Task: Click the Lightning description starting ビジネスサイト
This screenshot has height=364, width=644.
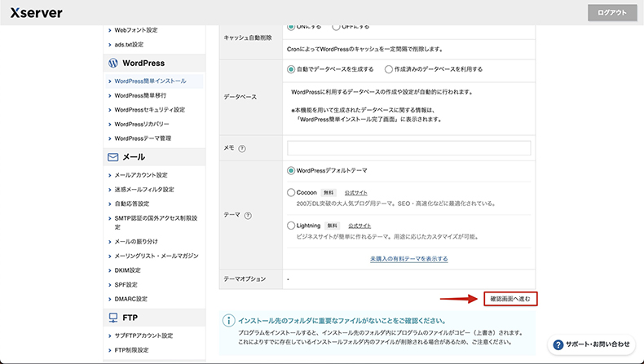Action: (x=387, y=237)
